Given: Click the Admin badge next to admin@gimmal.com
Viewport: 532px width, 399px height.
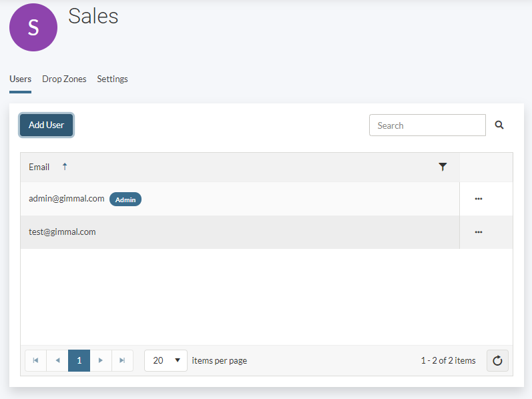Looking at the screenshot, I should tap(125, 199).
